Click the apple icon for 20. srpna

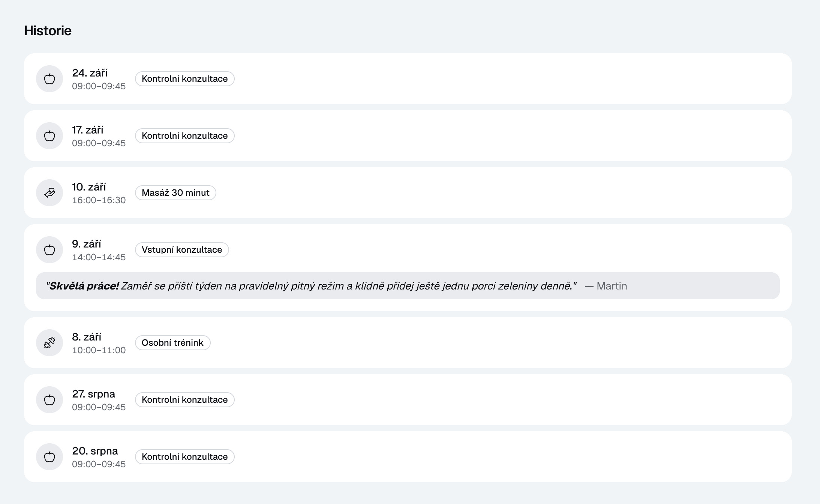click(49, 457)
